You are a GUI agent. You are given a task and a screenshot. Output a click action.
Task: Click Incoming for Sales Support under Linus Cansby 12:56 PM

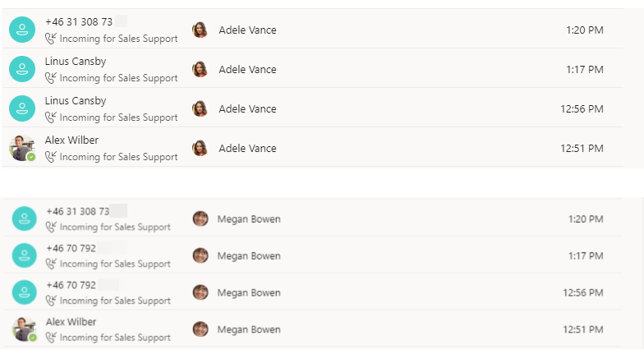[x=118, y=117]
